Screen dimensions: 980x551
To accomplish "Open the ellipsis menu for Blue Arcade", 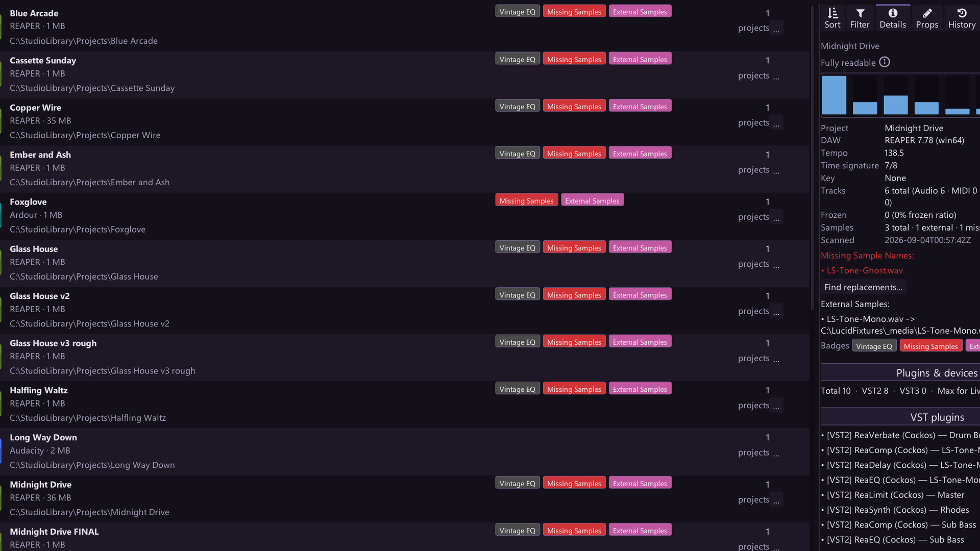I will click(x=776, y=29).
